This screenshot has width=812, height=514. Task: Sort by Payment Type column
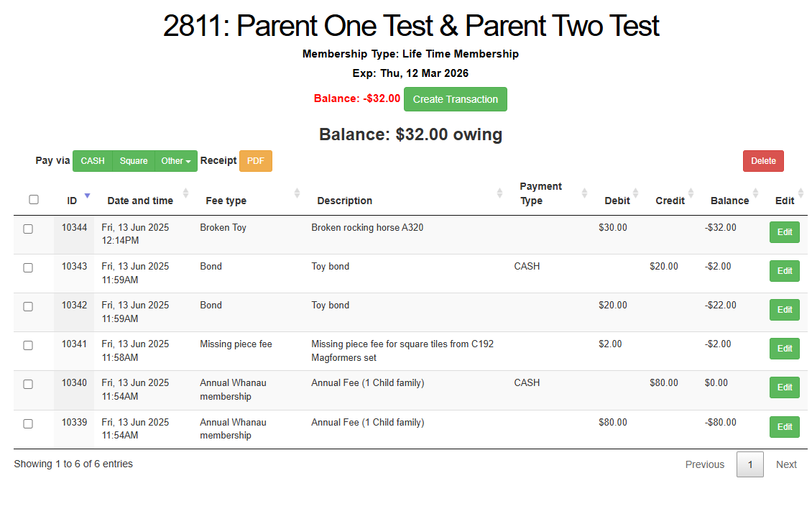coord(540,193)
